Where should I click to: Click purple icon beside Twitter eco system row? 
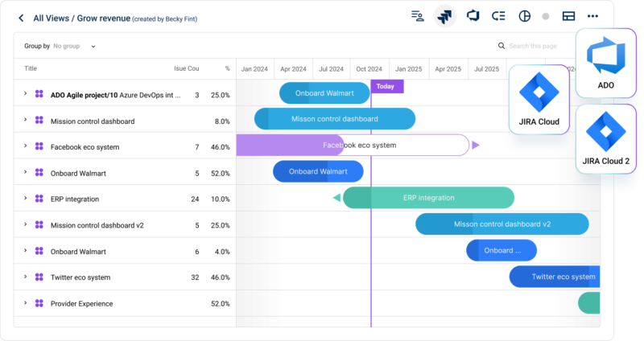pyautogui.click(x=39, y=277)
